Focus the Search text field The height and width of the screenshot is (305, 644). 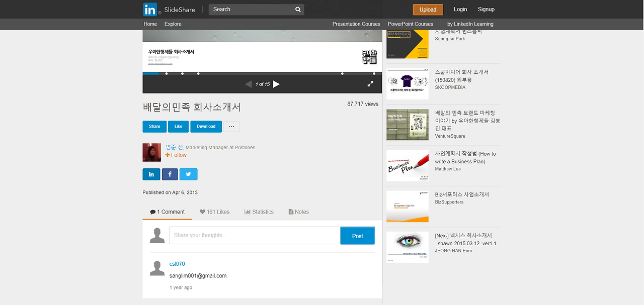click(x=251, y=10)
